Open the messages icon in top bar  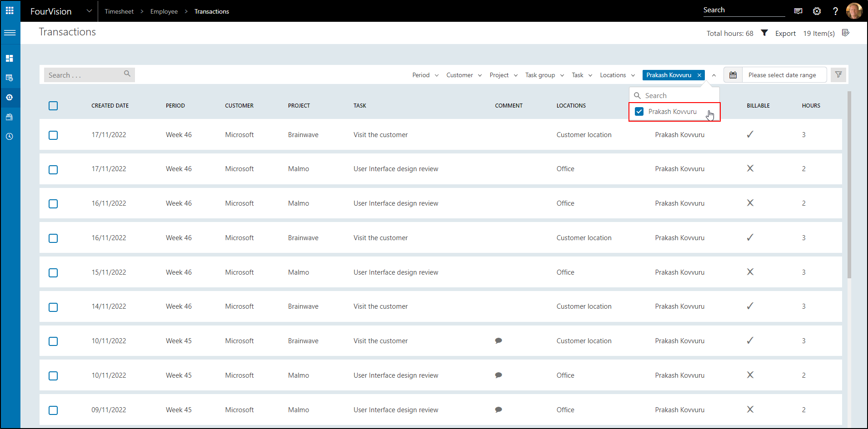[x=798, y=11]
